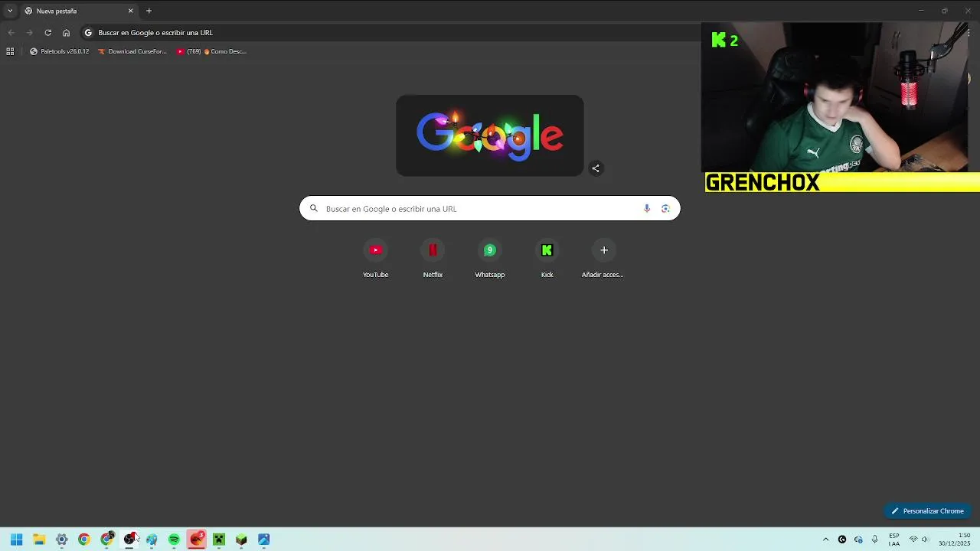Click the Google G icon in address bar
Image resolution: width=980 pixels, height=551 pixels.
click(88, 33)
